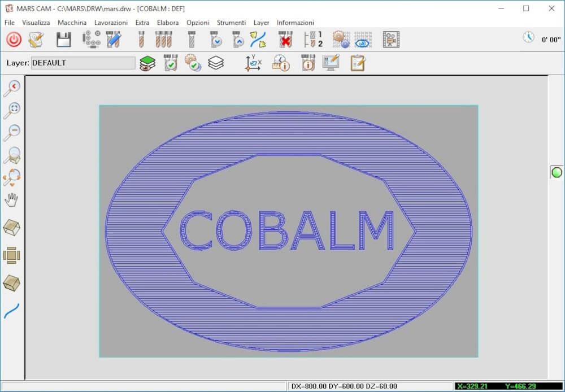Click the zoom out magnifier icon
The height and width of the screenshot is (392, 565).
12,133
